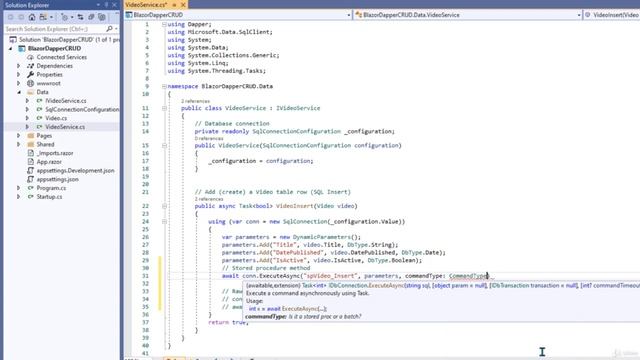This screenshot has height=360, width=640.
Task: Click the search magnifier icon in Solution Explorer
Action: click(x=109, y=29)
